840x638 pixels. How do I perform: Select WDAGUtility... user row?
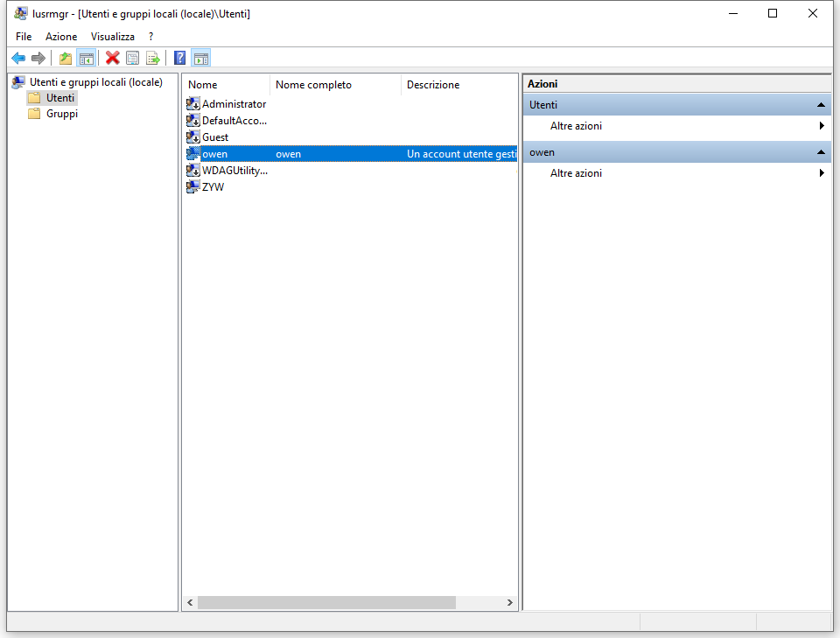pos(234,171)
